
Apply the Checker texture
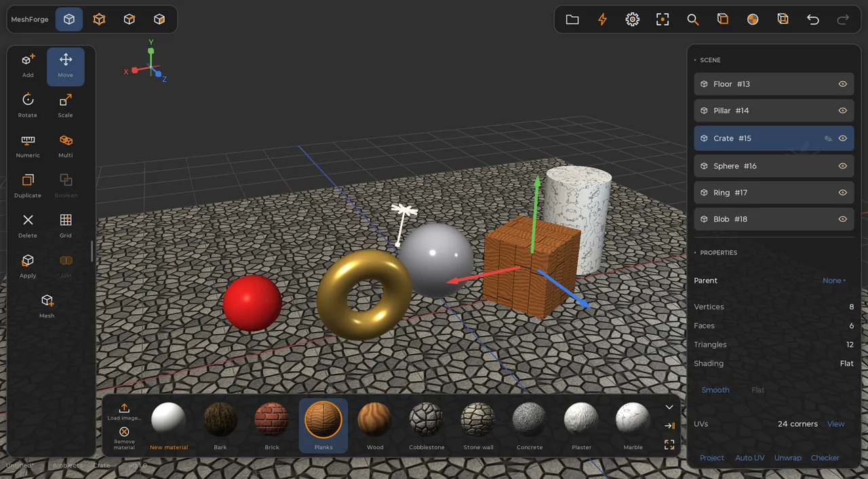tap(825, 458)
